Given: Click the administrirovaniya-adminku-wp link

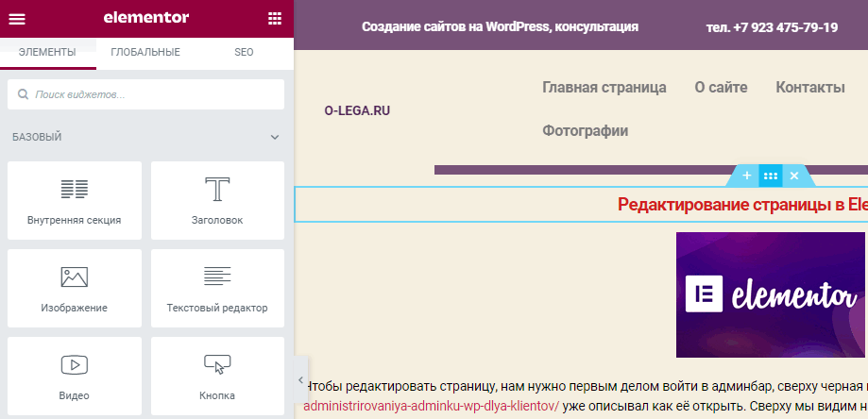Looking at the screenshot, I should click(x=432, y=407).
